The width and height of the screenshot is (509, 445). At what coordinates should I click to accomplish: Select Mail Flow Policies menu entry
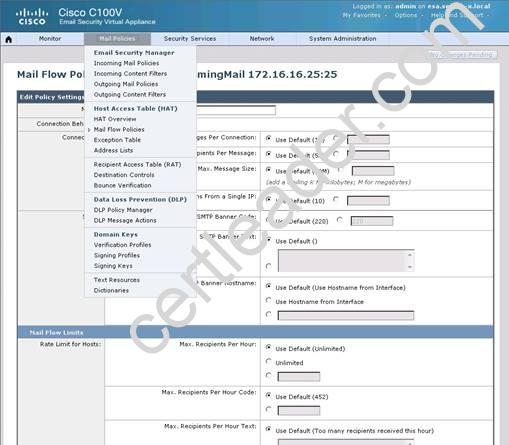tap(119, 129)
